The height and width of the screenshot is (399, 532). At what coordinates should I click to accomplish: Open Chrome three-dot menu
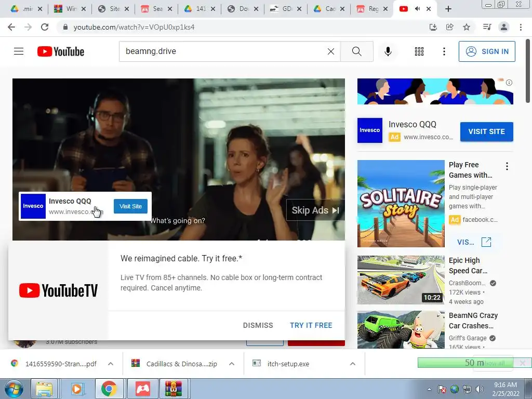(x=521, y=27)
